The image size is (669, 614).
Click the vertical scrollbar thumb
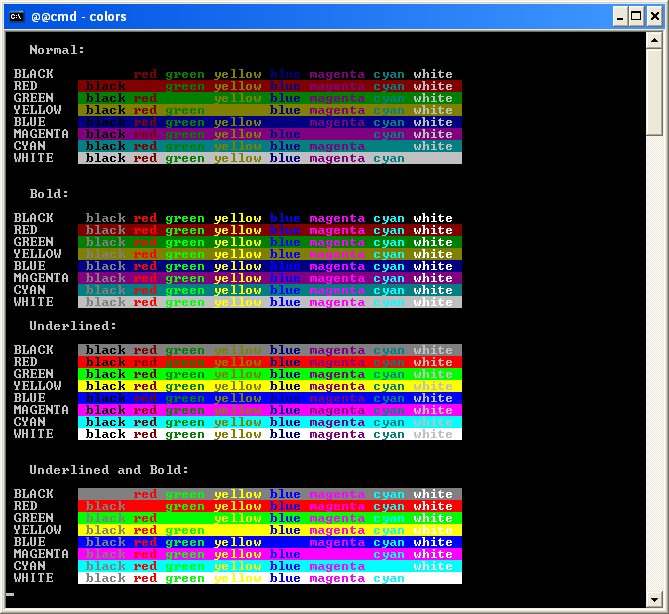point(654,90)
